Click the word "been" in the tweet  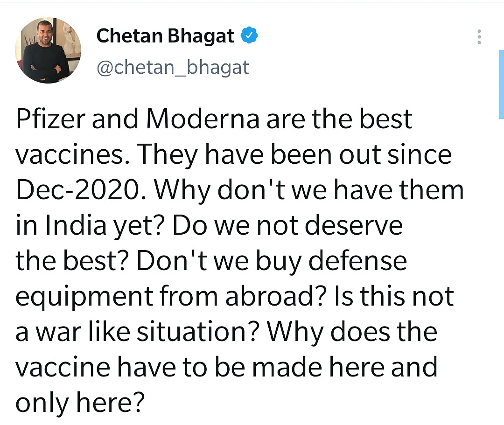pos(301,154)
